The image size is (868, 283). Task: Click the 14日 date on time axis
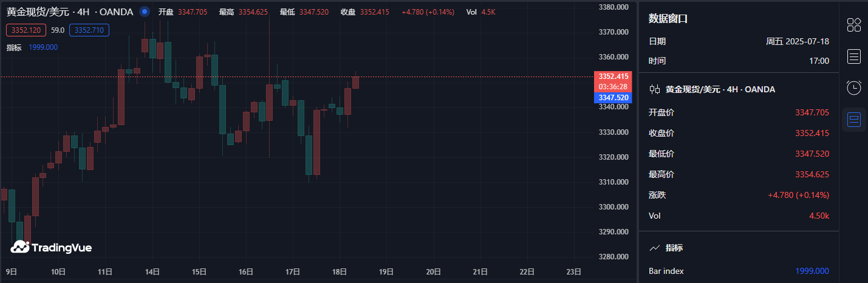pos(152,271)
